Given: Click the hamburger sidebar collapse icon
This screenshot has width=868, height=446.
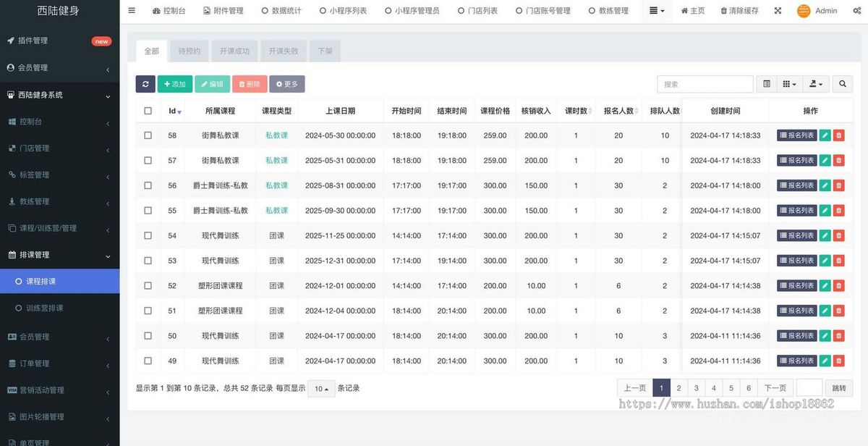Looking at the screenshot, I should pyautogui.click(x=131, y=10).
